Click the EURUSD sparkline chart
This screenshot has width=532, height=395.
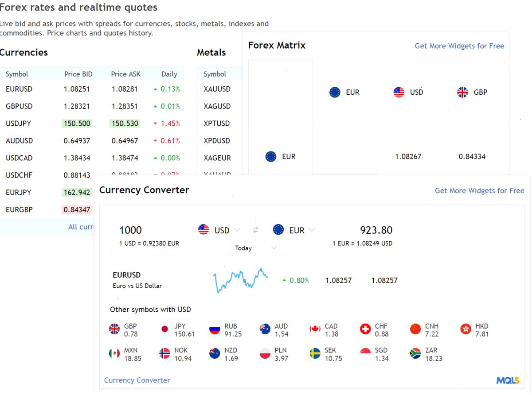[x=240, y=280]
